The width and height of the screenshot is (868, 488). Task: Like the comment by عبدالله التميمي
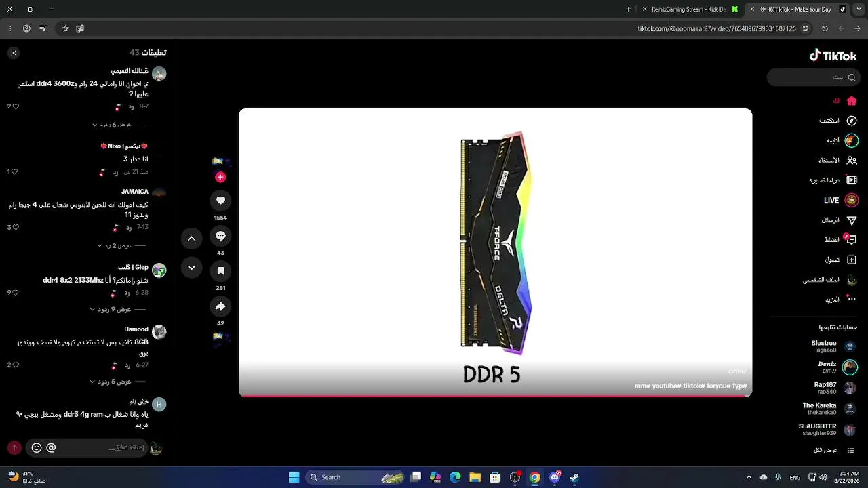point(16,106)
